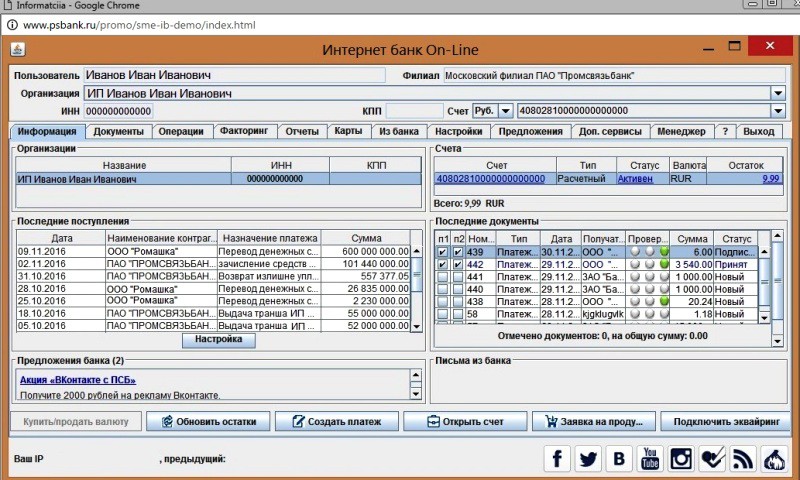Image resolution: width=800 pixels, height=480 pixels.
Task: Open the Факторинг tab
Action: [244, 131]
